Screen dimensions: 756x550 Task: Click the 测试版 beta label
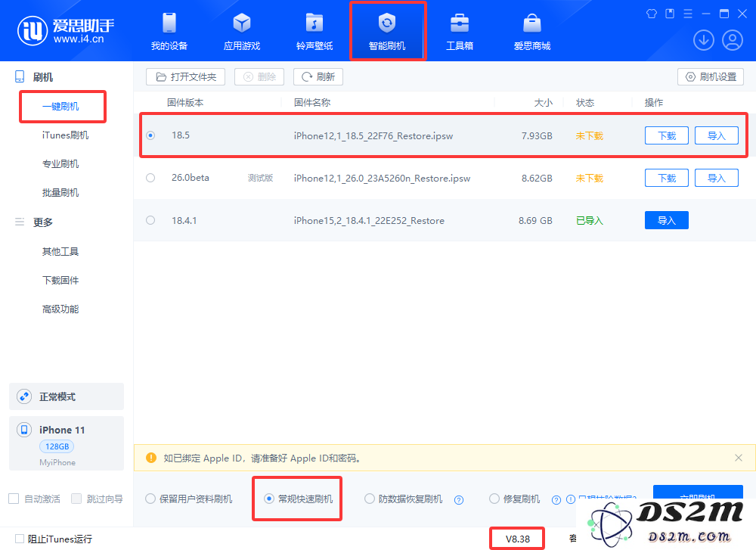260,178
